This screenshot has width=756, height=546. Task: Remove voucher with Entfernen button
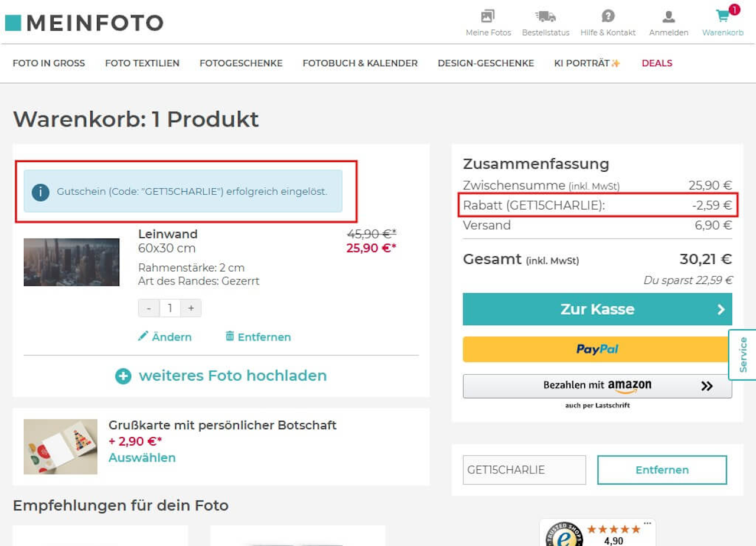click(x=662, y=470)
